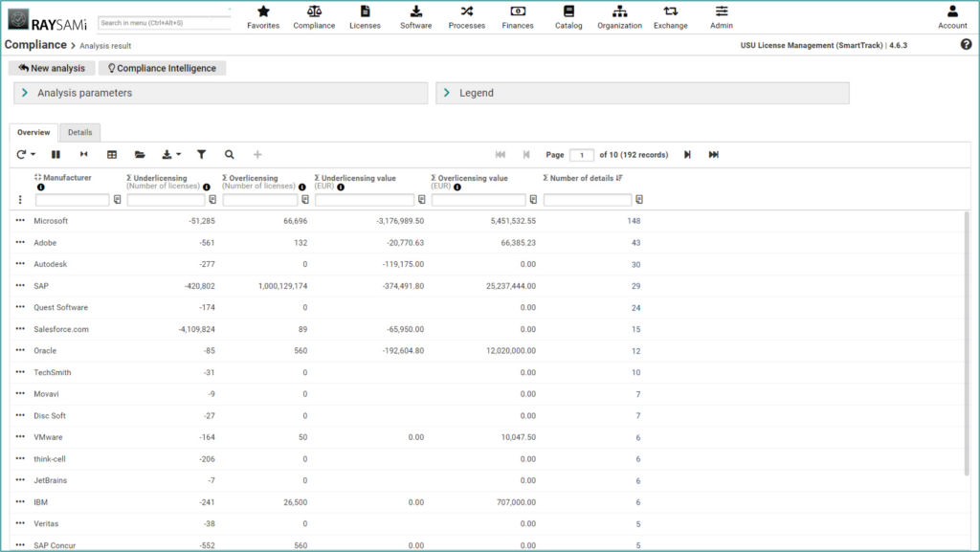
Task: Open the header row options menu
Action: [x=20, y=200]
